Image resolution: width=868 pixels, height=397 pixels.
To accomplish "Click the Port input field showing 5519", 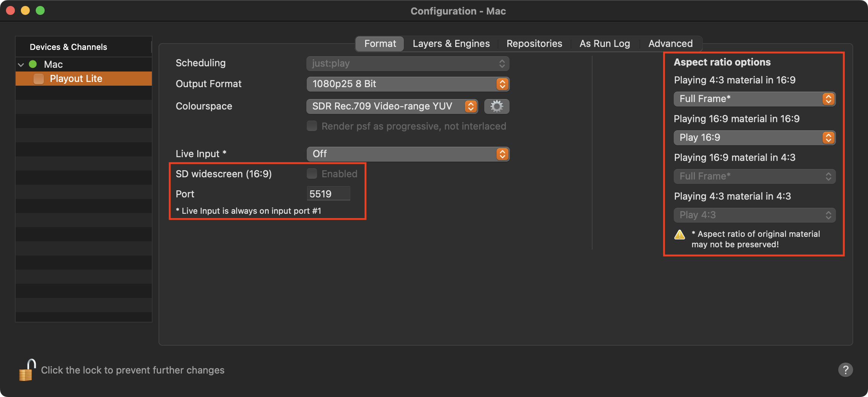I will [x=329, y=194].
